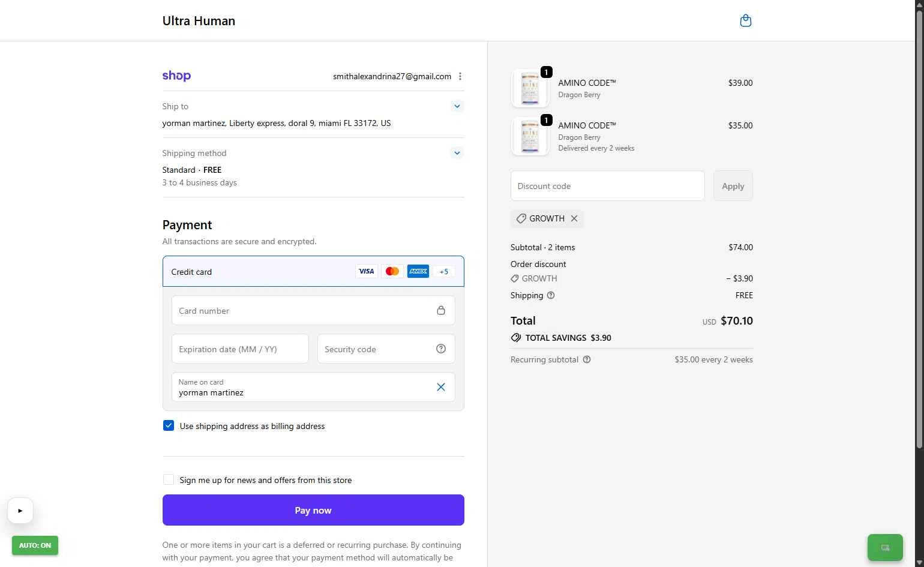Clear the name on card with X
The height and width of the screenshot is (567, 924).
(441, 387)
